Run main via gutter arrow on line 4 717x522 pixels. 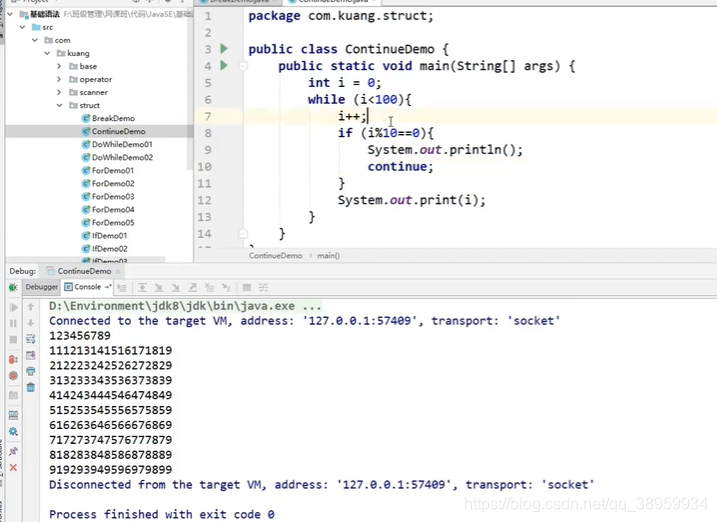pyautogui.click(x=224, y=65)
